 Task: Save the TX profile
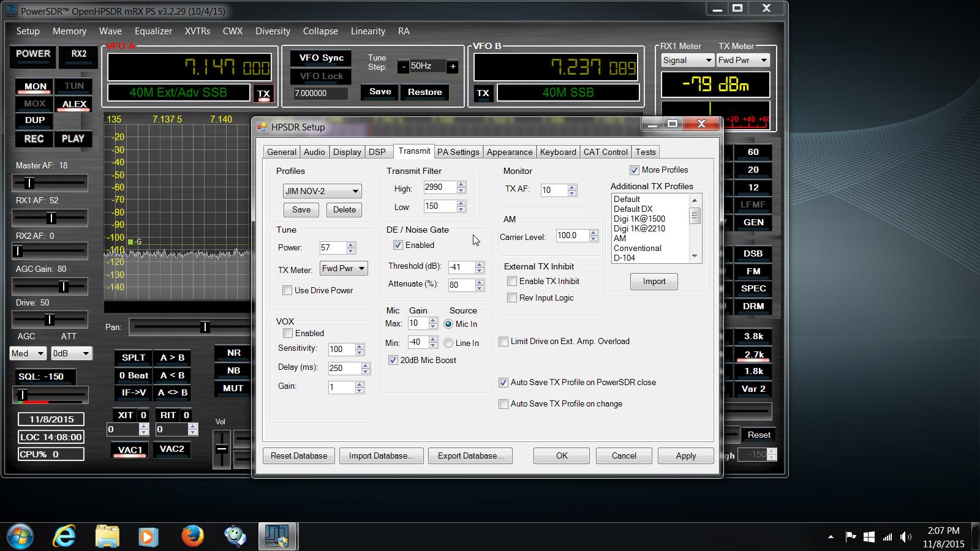(301, 209)
